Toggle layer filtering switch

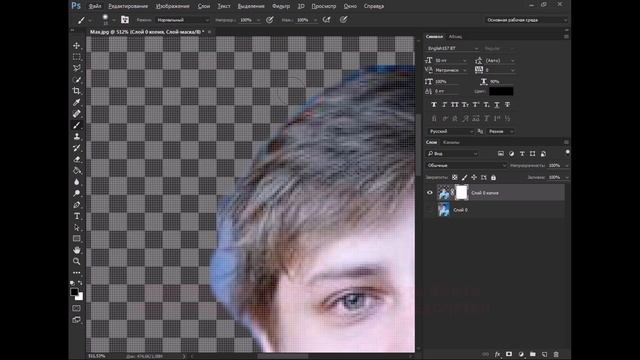[x=567, y=153]
